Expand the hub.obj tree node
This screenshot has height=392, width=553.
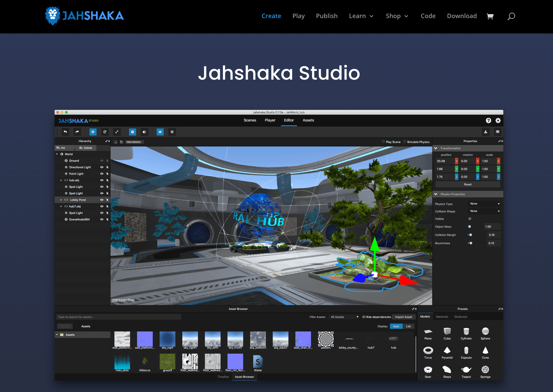pos(61,180)
